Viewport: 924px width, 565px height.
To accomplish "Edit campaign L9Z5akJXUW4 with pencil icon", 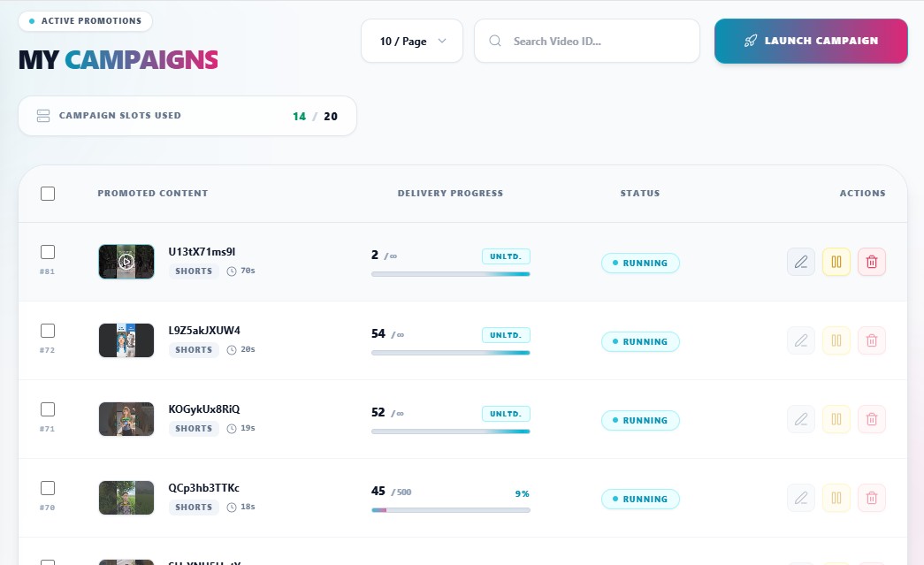I will (801, 340).
